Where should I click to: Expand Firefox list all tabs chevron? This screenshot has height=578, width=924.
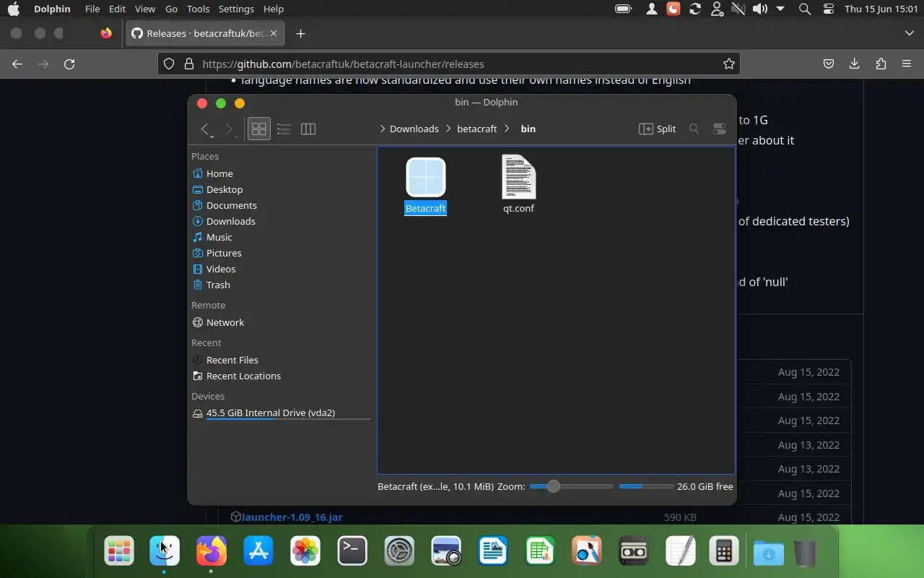pos(909,33)
